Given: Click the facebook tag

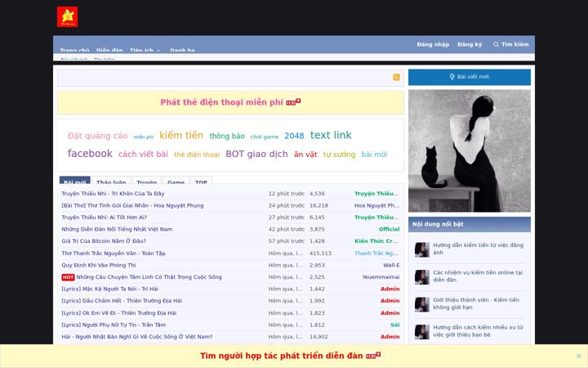Looking at the screenshot, I should 90,153.
